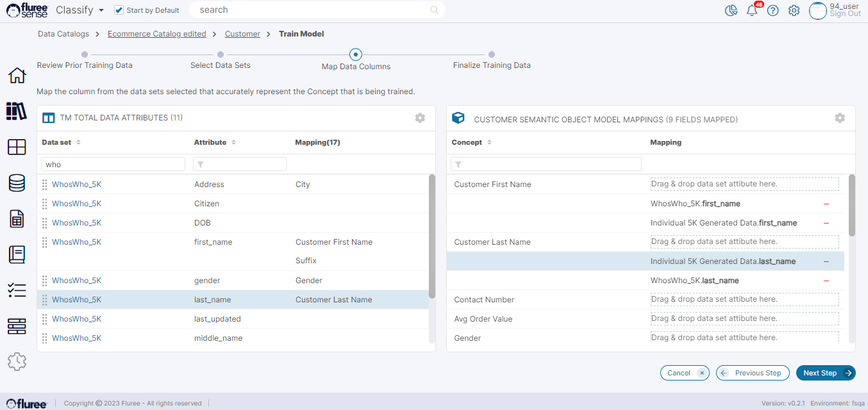
Task: Sort by the Data set column
Action: pyautogui.click(x=78, y=142)
